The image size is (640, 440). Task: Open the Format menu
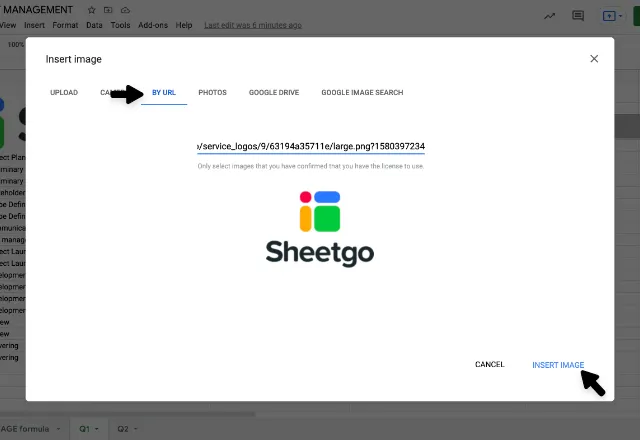65,25
